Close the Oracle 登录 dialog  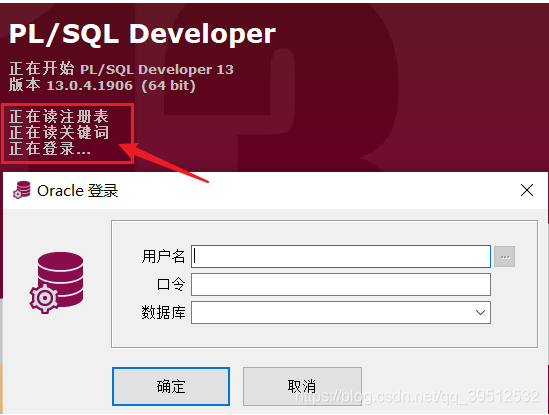(x=527, y=191)
